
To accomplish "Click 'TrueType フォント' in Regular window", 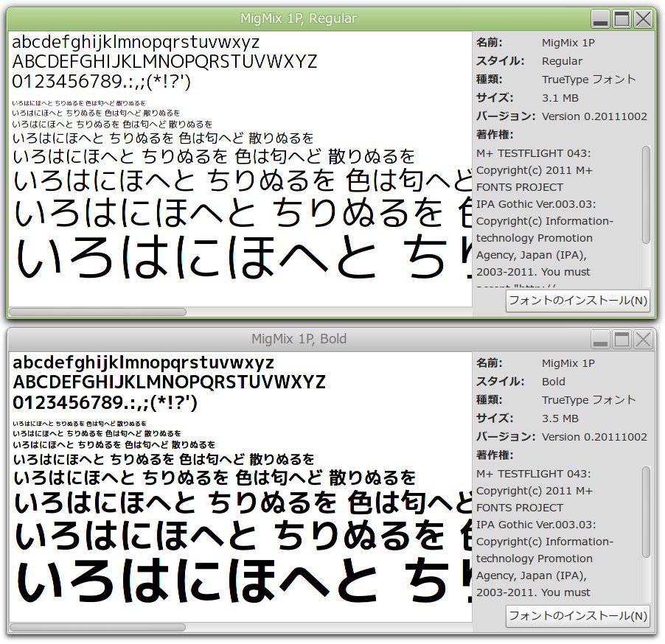I will [x=588, y=80].
